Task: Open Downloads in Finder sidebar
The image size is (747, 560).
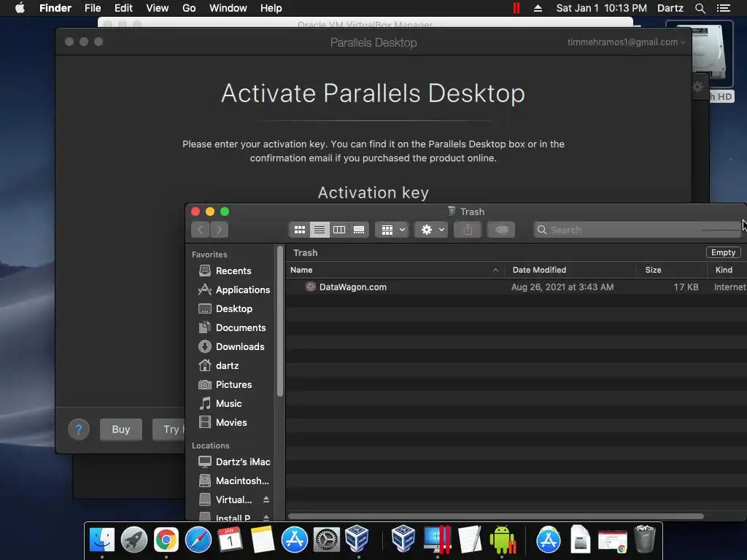Action: point(231,346)
